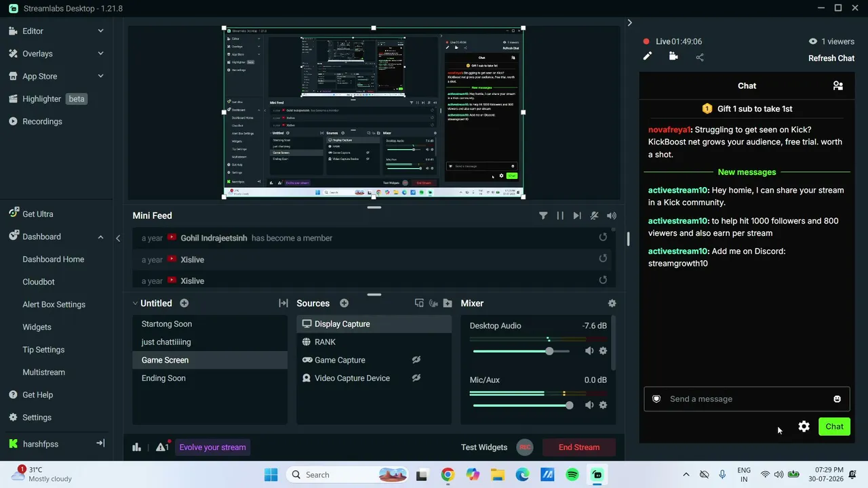Viewport: 868px width, 488px height.
Task: Open Settings from the sidebar
Action: point(37,418)
